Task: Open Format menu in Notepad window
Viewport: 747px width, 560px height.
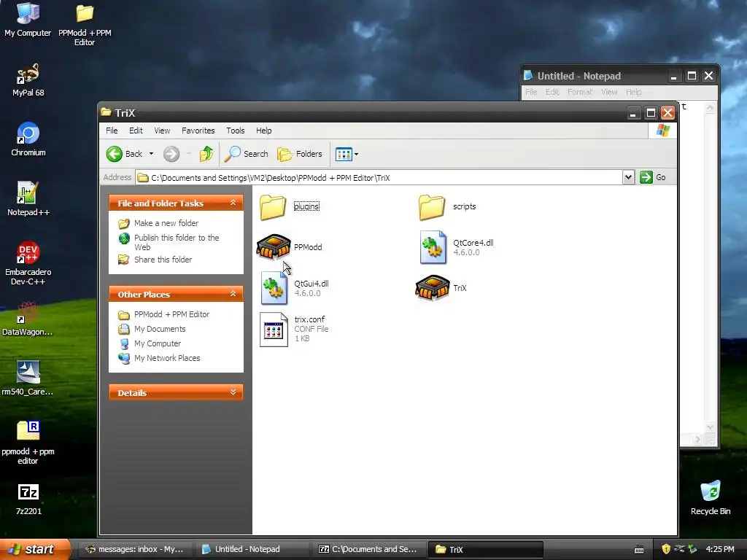Action: pos(580,92)
